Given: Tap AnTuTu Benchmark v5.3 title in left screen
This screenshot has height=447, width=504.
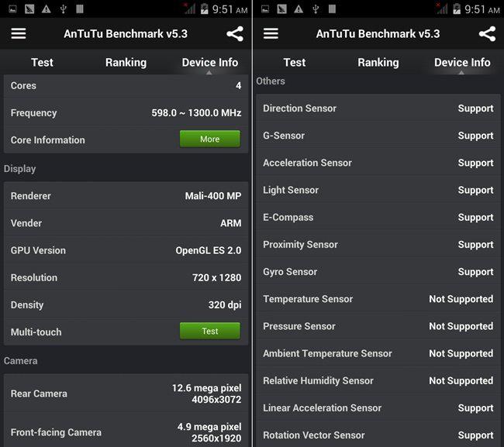Looking at the screenshot, I should pyautogui.click(x=126, y=34).
